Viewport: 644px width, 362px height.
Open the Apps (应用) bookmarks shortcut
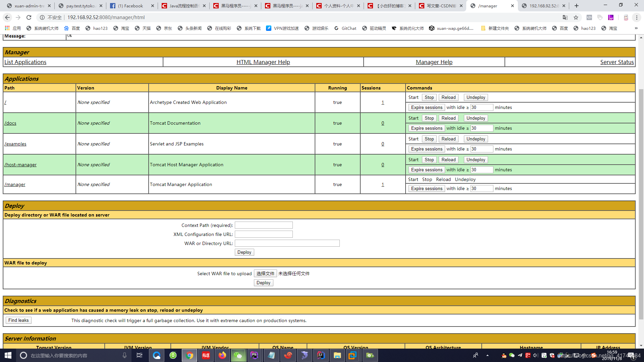coord(13,28)
